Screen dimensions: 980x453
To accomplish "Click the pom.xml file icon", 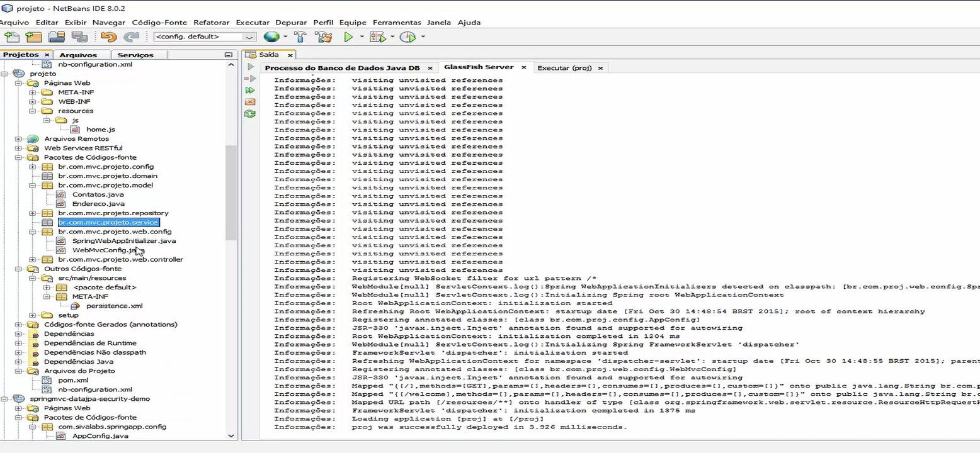I will click(47, 381).
